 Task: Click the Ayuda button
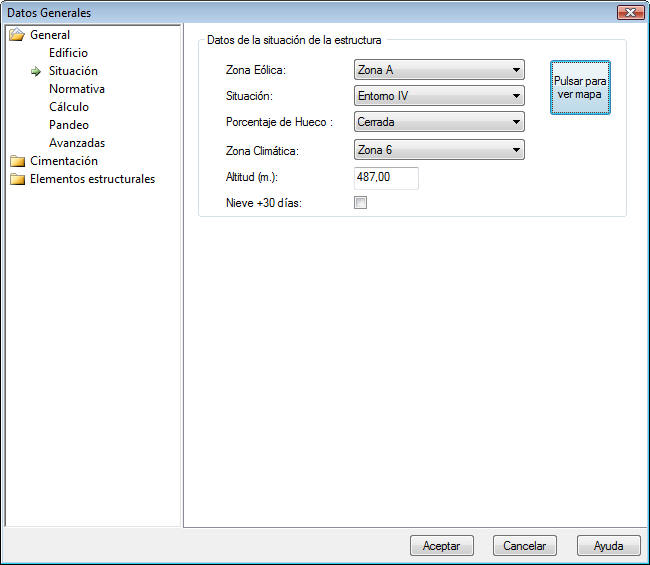[x=609, y=546]
